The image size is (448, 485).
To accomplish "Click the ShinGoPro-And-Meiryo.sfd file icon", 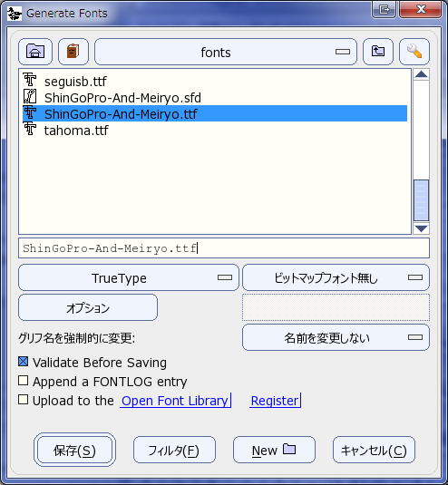I will coord(30,96).
